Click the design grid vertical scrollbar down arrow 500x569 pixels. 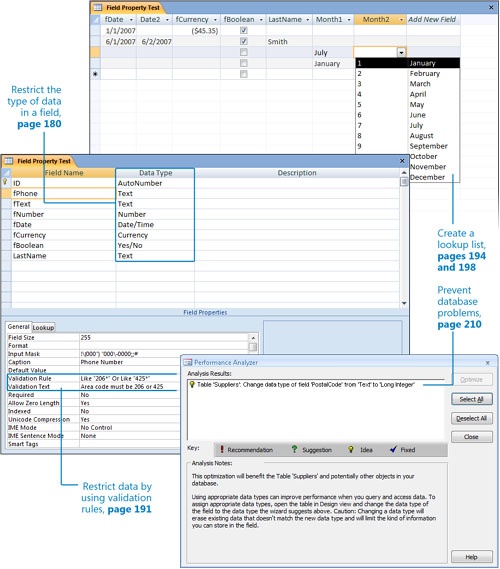403,303
